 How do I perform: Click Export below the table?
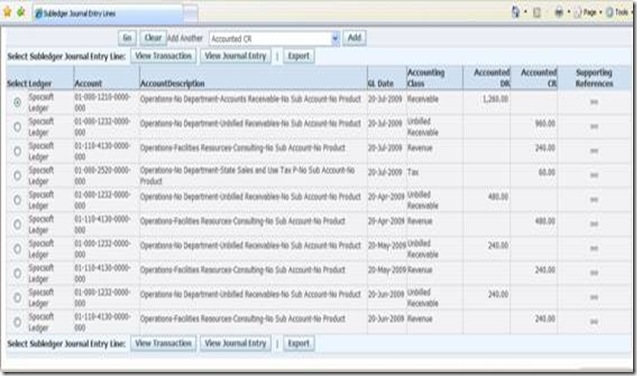[x=299, y=344]
